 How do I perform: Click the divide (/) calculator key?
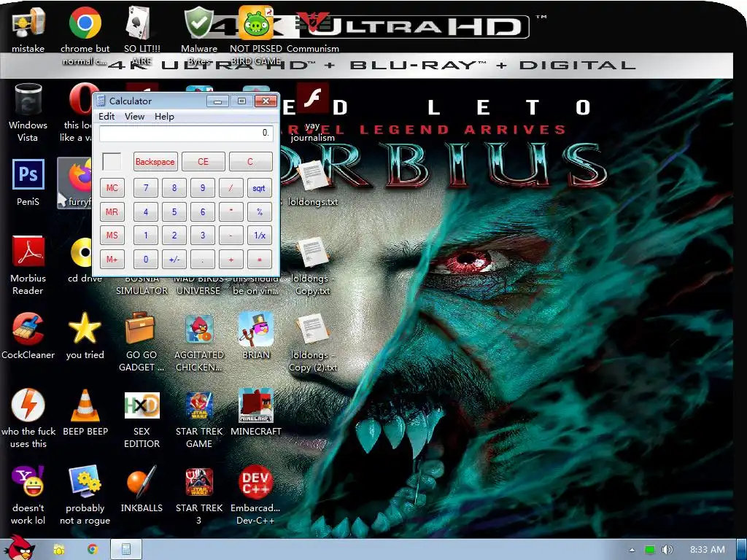click(x=231, y=187)
